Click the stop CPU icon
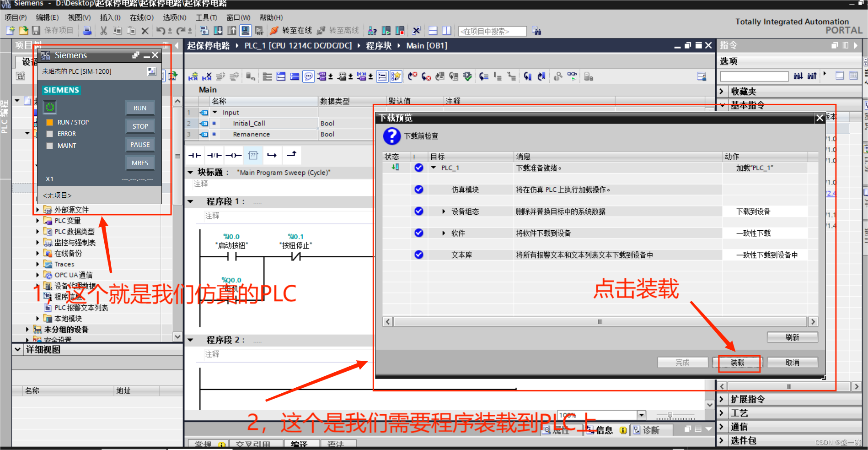Viewport: 868px width, 450px height. (x=400, y=31)
